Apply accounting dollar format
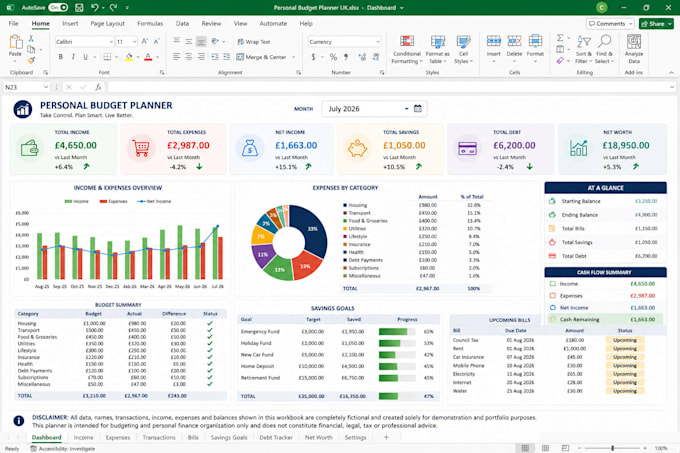 tap(314, 57)
